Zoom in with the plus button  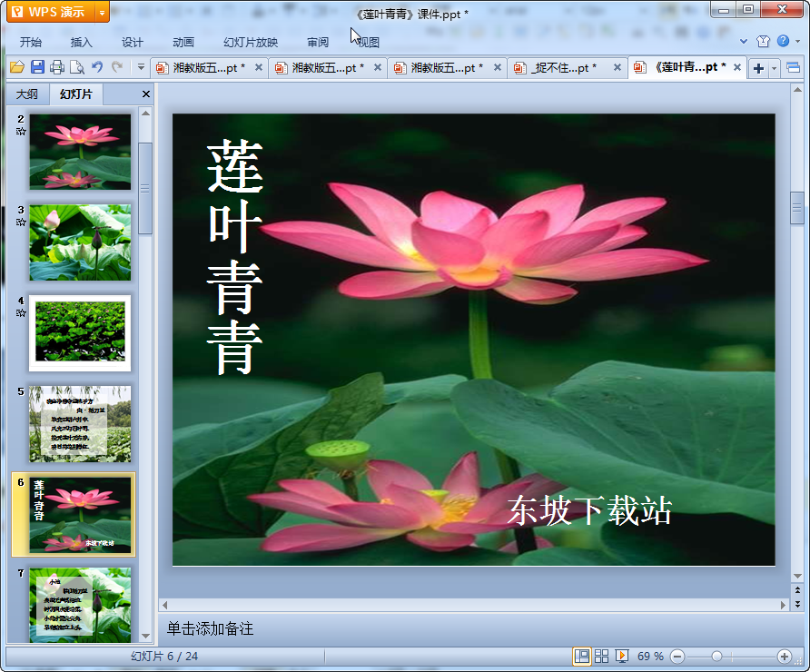(x=785, y=657)
